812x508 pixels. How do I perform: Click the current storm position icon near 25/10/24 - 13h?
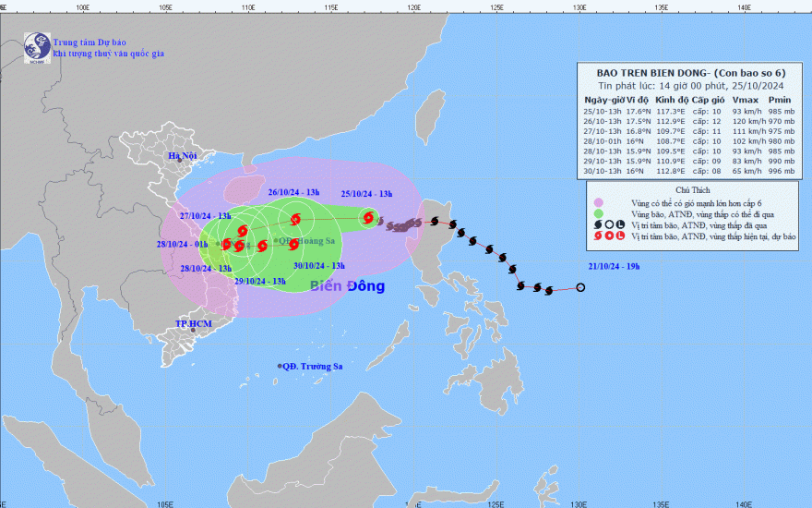tap(368, 218)
